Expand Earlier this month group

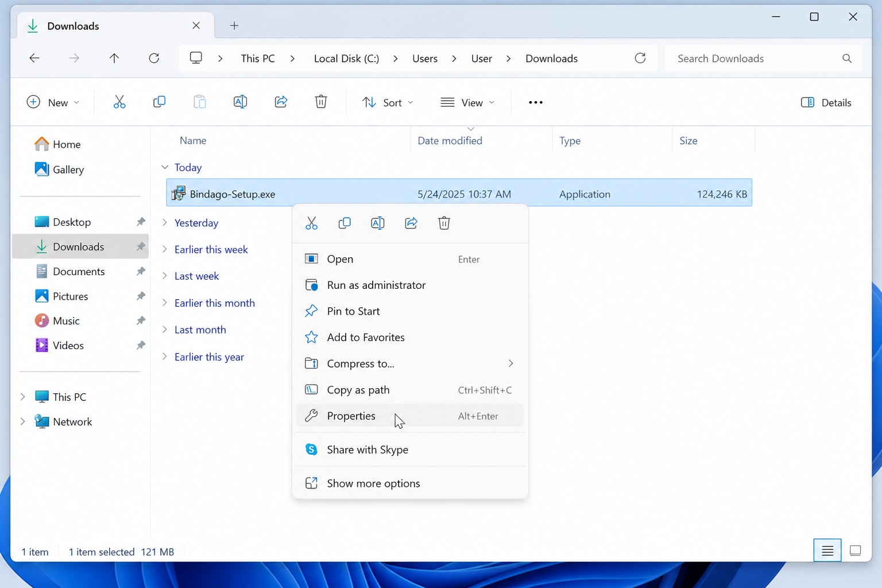coord(165,303)
